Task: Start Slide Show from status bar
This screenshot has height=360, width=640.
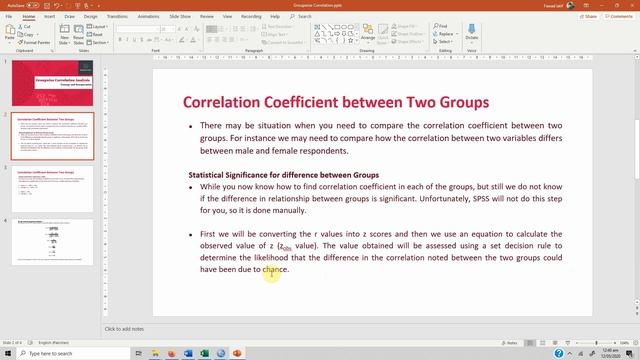Action: (568, 343)
